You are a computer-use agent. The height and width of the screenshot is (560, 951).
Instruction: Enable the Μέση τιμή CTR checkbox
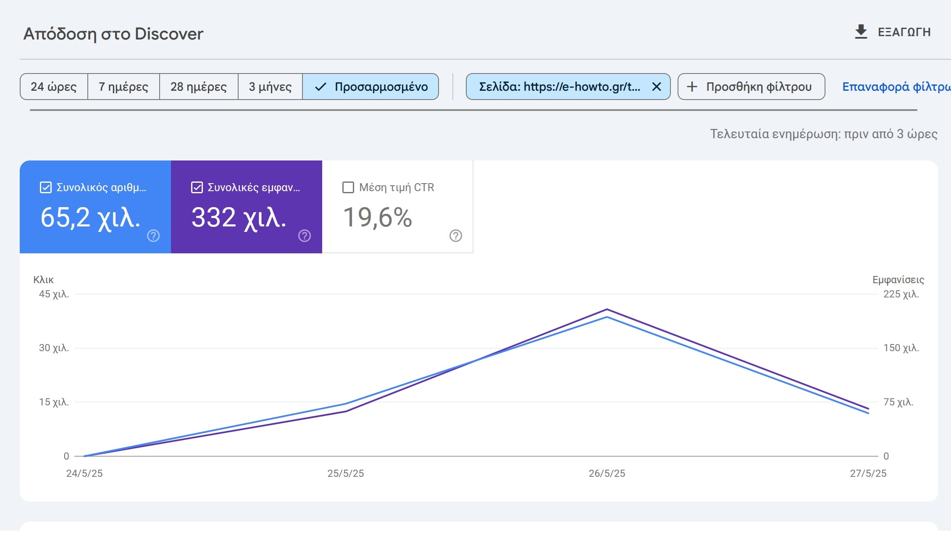pos(348,187)
